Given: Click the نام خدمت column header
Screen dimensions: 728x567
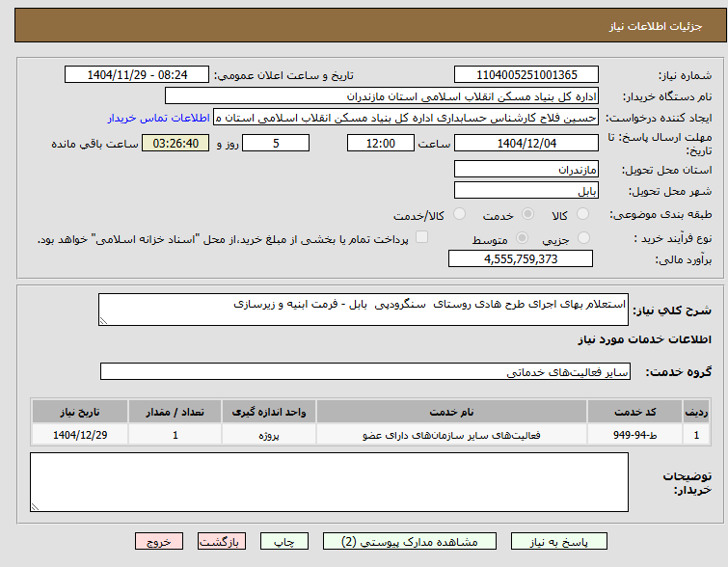Looking at the screenshot, I should 451,412.
